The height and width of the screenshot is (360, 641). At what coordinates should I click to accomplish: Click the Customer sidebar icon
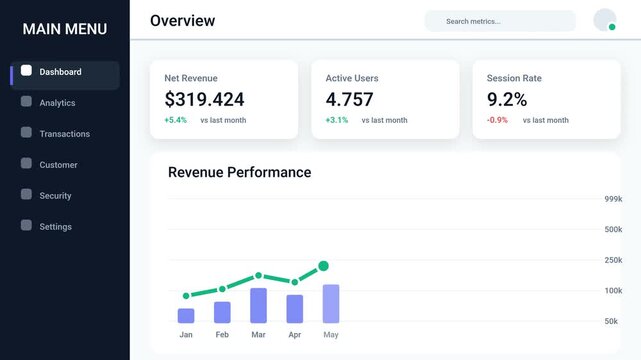[x=26, y=163]
